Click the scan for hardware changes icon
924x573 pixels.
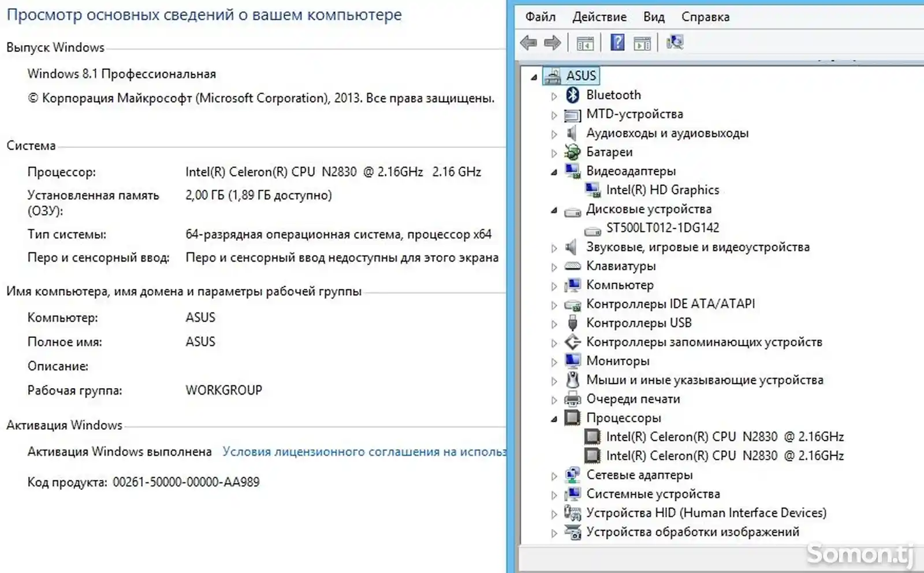click(675, 42)
